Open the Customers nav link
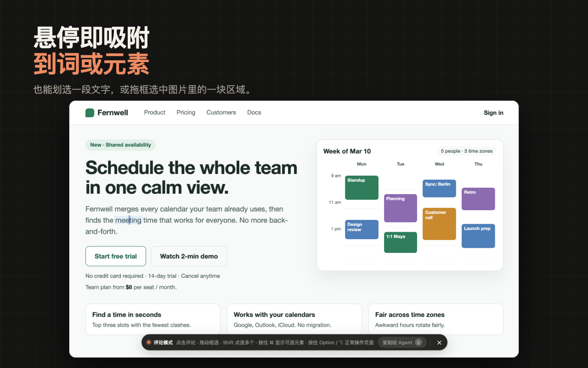 click(x=221, y=112)
